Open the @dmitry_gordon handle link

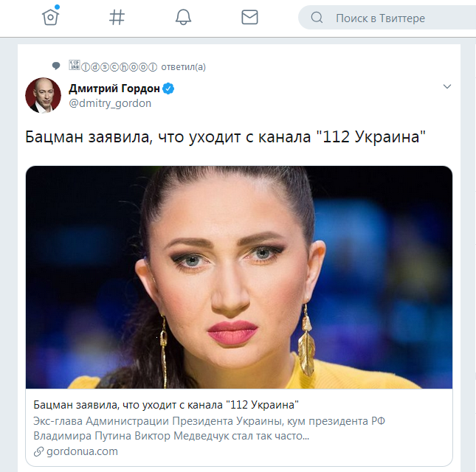tap(110, 103)
